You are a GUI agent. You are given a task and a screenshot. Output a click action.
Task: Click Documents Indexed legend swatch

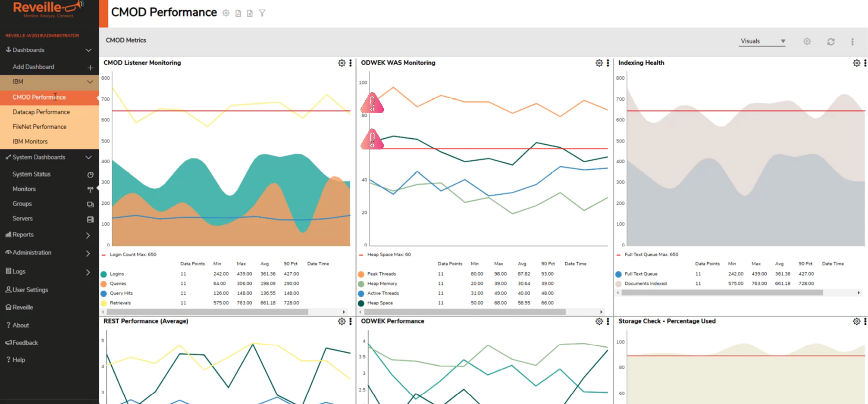click(618, 284)
